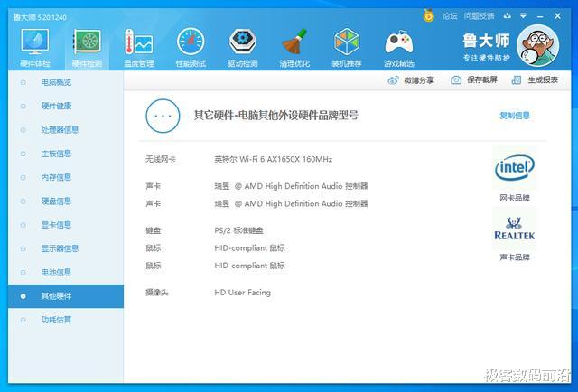Open 温度管理 temperature management icon
This screenshot has height=392, width=578.
138,48
